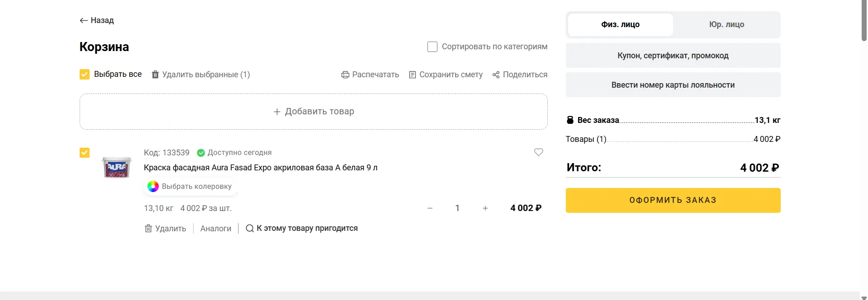Click the back arrow icon near Назад

[83, 20]
